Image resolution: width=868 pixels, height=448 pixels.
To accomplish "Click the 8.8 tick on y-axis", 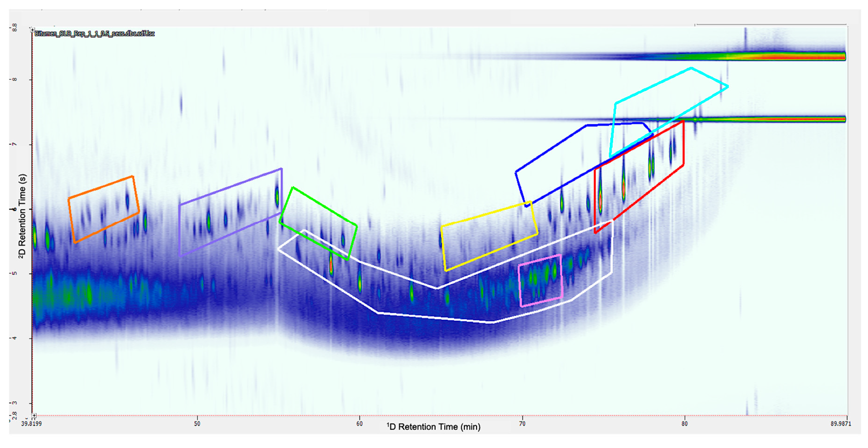I will coord(15,28).
